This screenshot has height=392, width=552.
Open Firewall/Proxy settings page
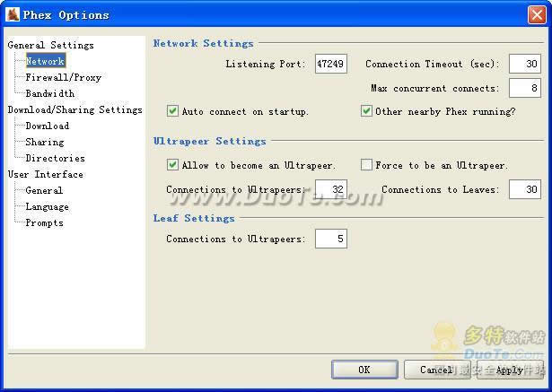tap(63, 77)
